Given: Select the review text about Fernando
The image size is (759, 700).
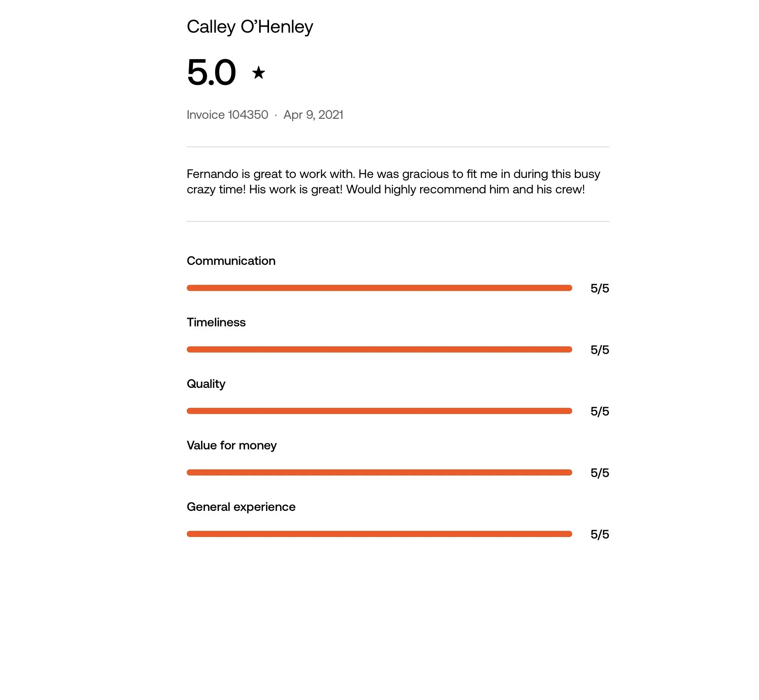Looking at the screenshot, I should (394, 181).
